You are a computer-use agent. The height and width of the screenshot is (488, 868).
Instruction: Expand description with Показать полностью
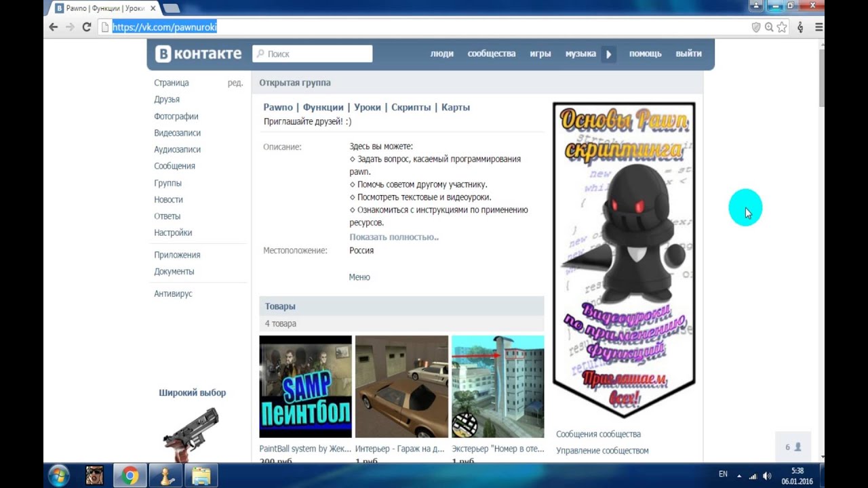(x=394, y=237)
